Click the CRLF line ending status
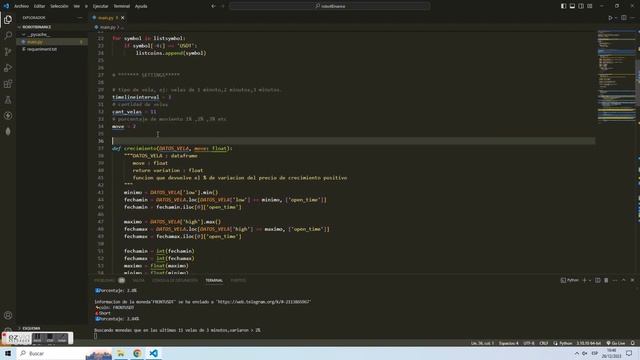The height and width of the screenshot is (360, 640). 544,343
